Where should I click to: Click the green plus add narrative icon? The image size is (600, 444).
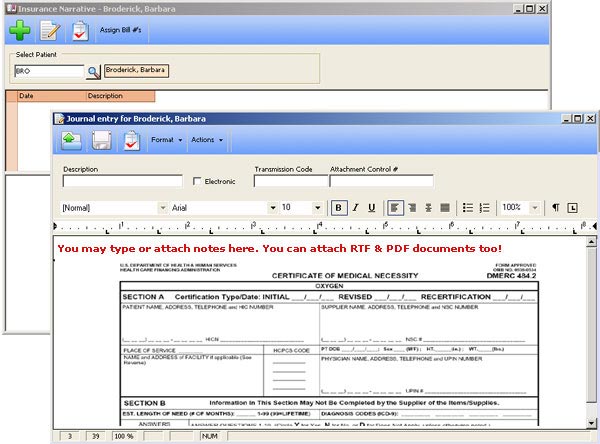[20, 31]
